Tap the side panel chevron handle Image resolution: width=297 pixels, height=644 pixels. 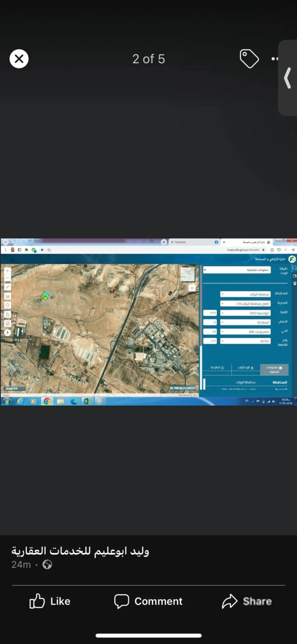click(x=288, y=78)
